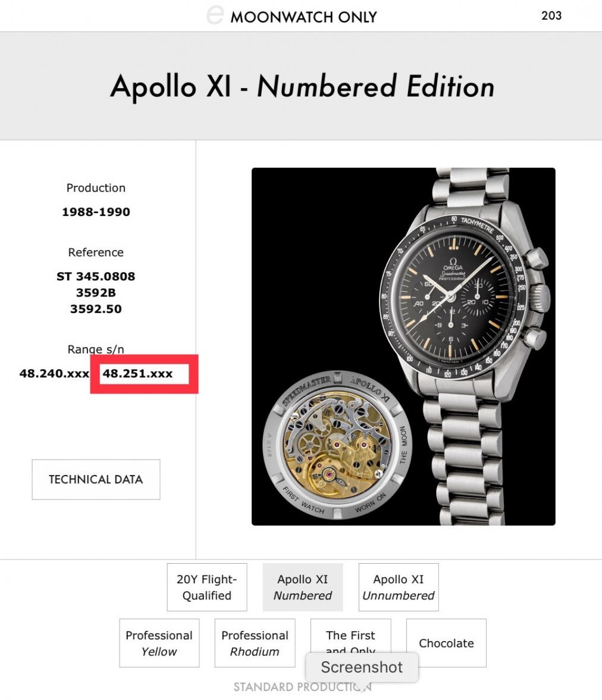This screenshot has height=700, width=602.
Task: Click page number 203
Action: [551, 15]
